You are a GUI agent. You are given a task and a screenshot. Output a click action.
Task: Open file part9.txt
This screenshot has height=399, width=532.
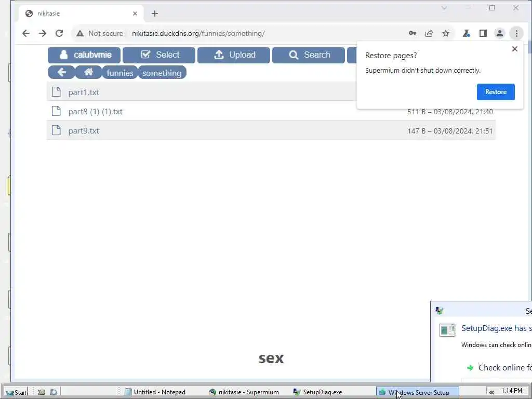coord(84,131)
